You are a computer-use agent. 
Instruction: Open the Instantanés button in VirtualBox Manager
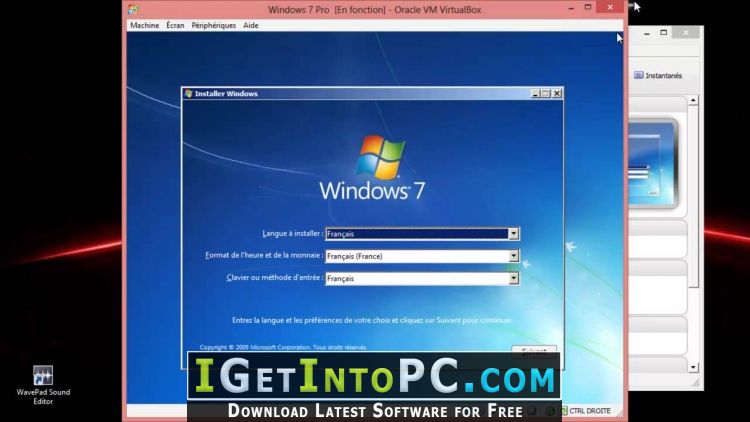click(658, 76)
